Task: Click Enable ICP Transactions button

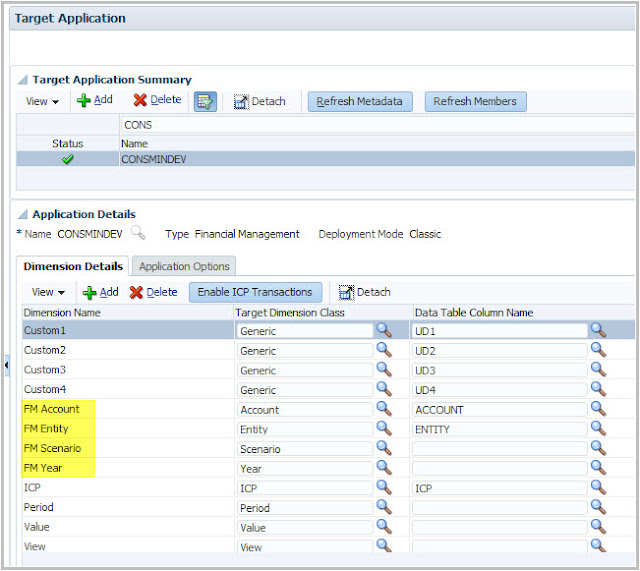Action: (x=255, y=292)
